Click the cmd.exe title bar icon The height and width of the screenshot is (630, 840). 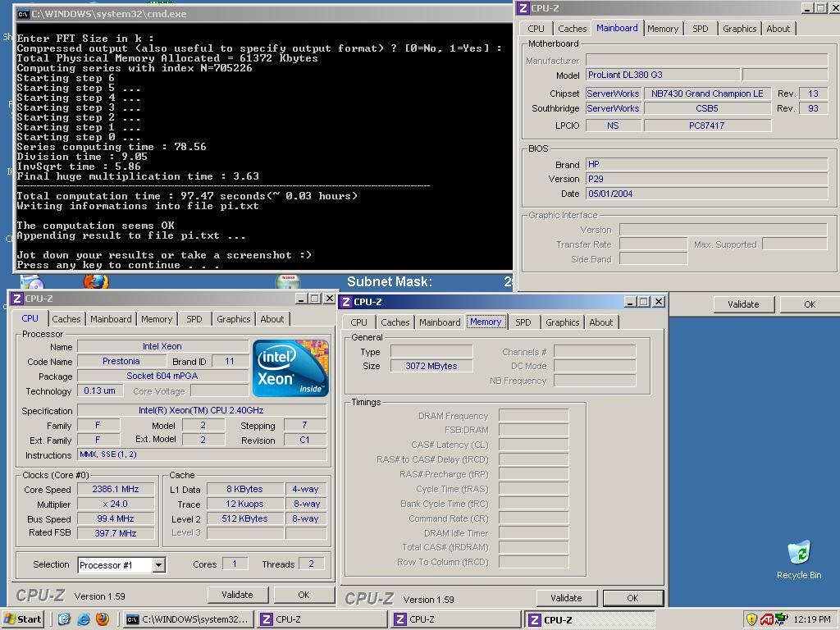pyautogui.click(x=23, y=14)
